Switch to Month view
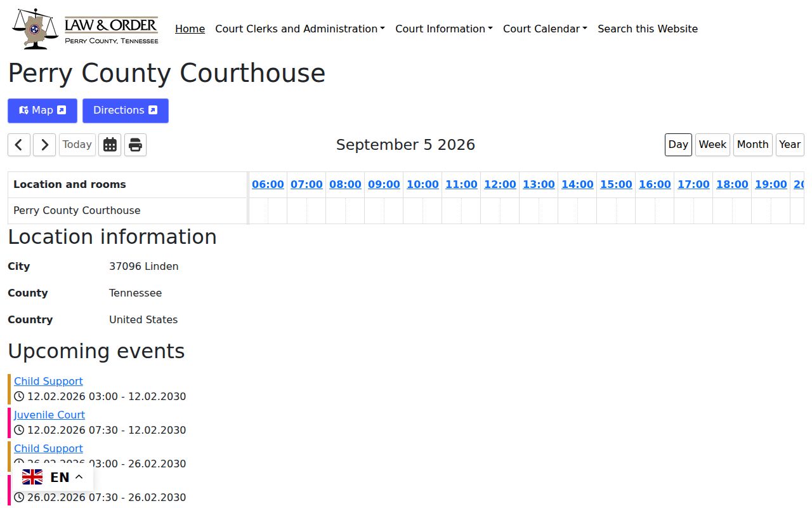The width and height of the screenshot is (812, 508). click(752, 145)
